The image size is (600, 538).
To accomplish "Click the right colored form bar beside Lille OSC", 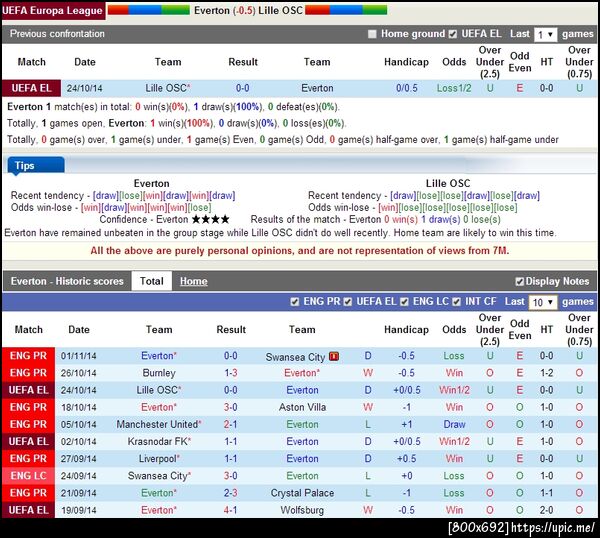I will click(346, 10).
